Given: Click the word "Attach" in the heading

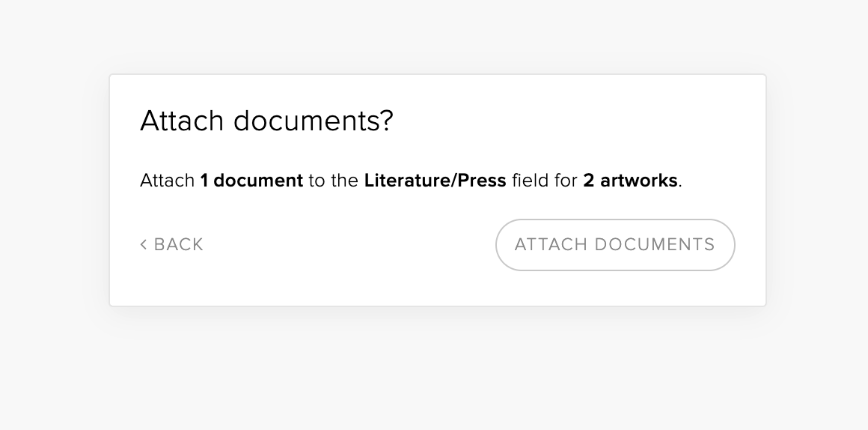Looking at the screenshot, I should (x=183, y=121).
